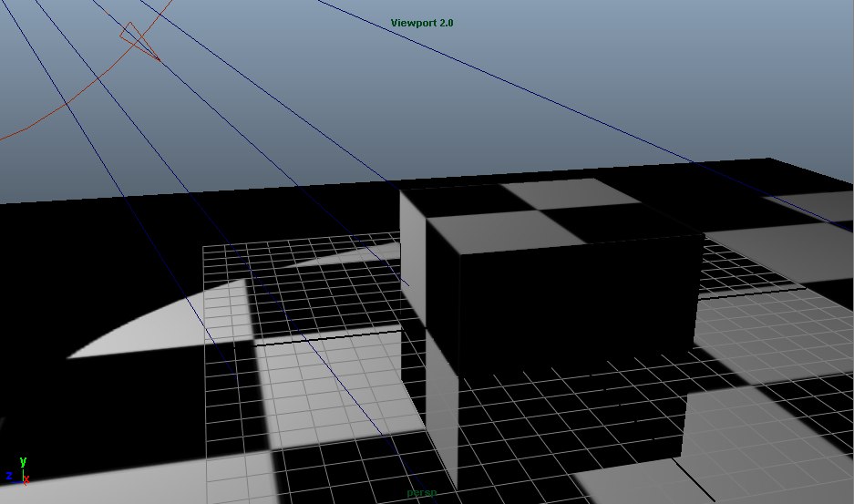
Task: Click the XYZ axis orientation indicator
Action: 17,472
